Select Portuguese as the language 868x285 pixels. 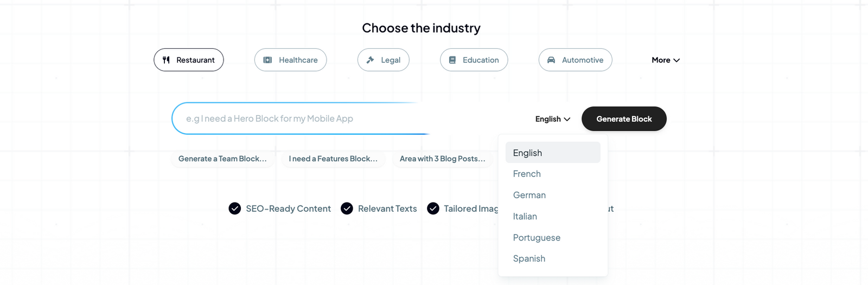(537, 237)
